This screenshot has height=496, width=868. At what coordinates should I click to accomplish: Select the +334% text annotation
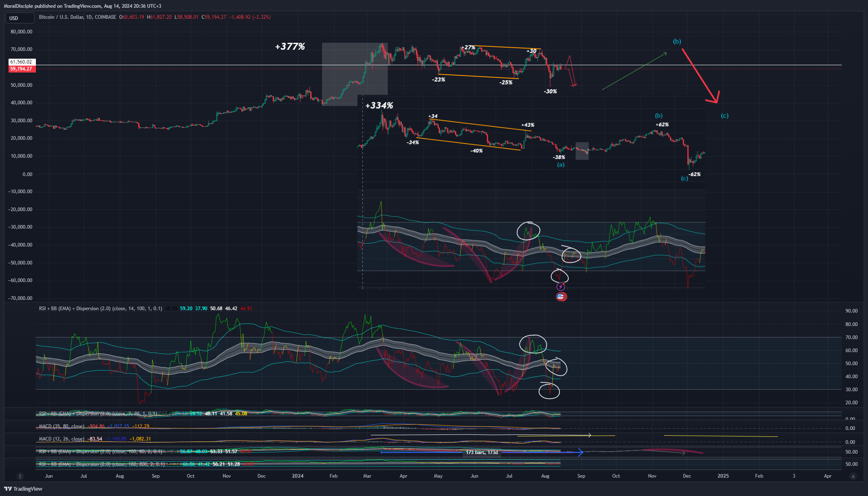[x=379, y=106]
